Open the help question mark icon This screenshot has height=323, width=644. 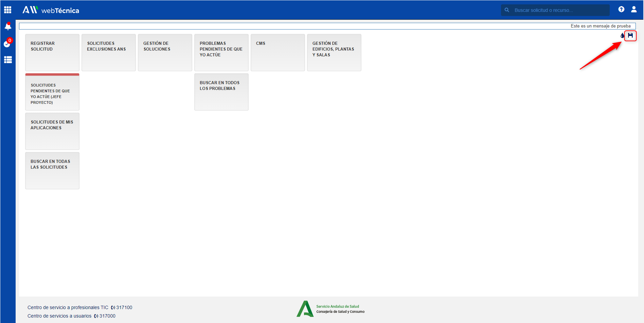621,9
